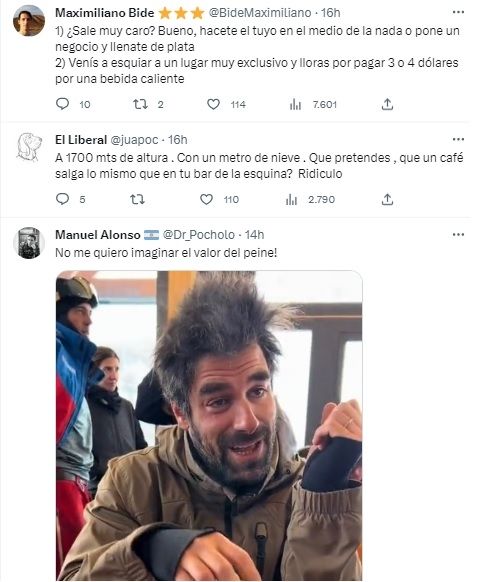Open more options on Manuel Alonso's tweet
The width and height of the screenshot is (480, 582).
458,235
